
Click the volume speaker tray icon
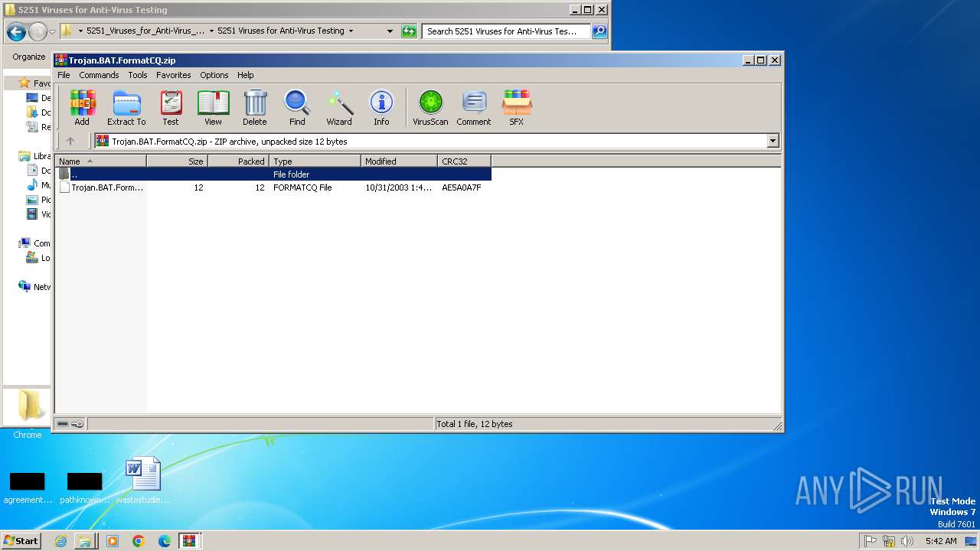[907, 541]
